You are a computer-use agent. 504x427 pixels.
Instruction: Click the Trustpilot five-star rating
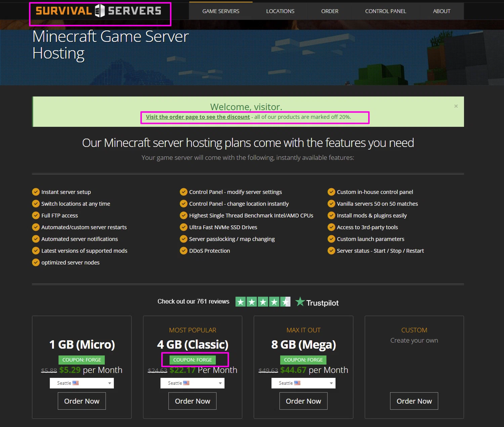click(263, 302)
